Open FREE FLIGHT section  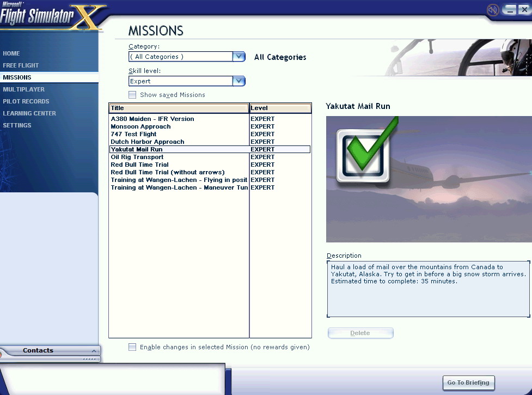coord(21,65)
